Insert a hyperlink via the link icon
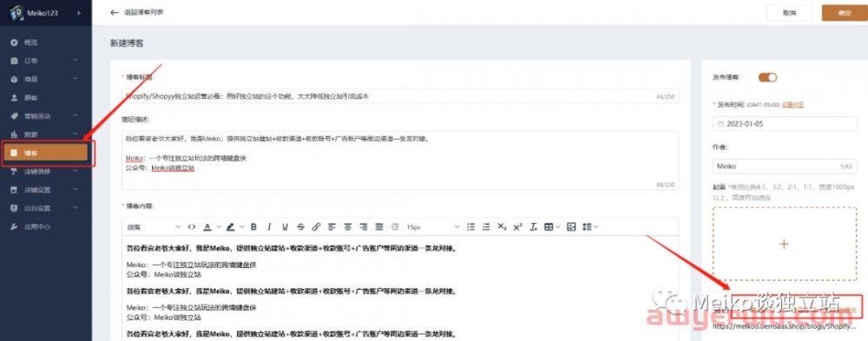The height and width of the screenshot is (341, 868). click(x=316, y=226)
